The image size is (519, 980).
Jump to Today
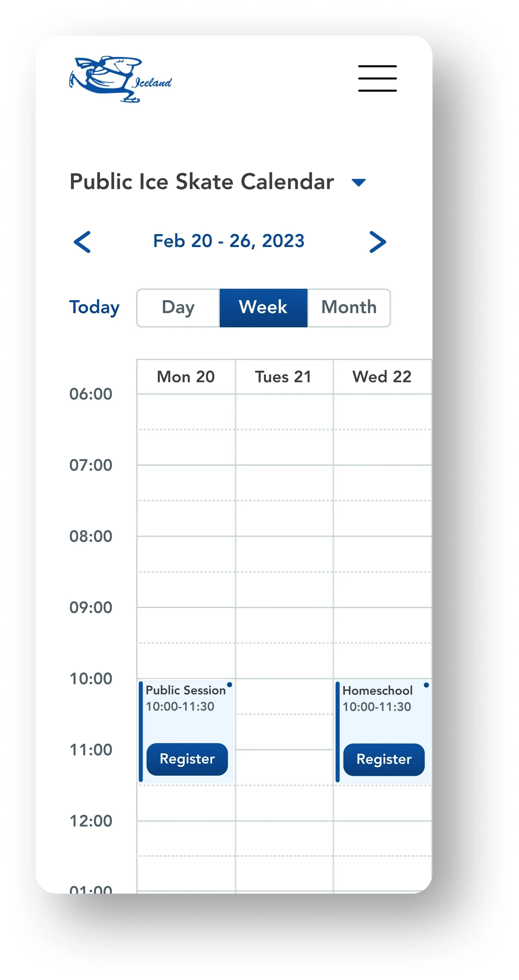(x=94, y=307)
